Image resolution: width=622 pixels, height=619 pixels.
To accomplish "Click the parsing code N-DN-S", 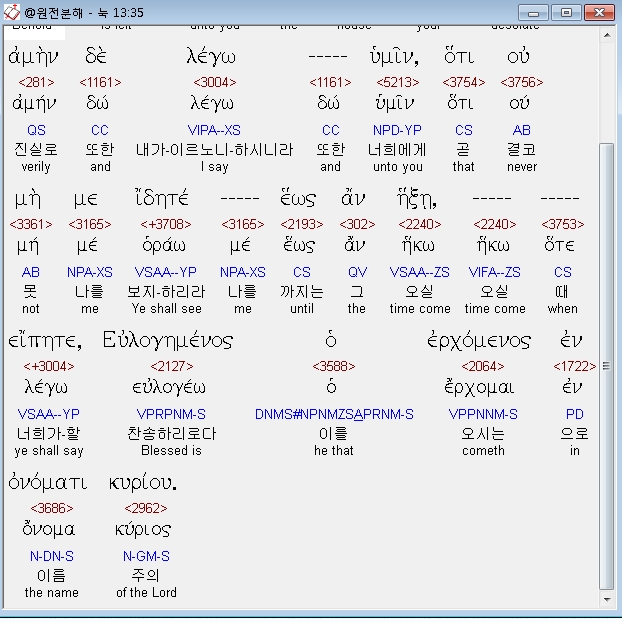I will [x=52, y=556].
